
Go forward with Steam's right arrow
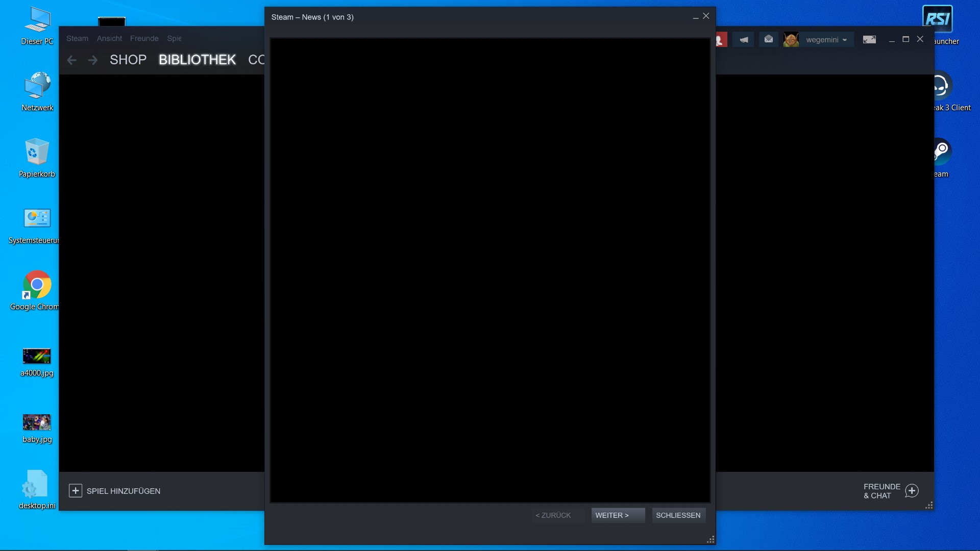point(92,60)
